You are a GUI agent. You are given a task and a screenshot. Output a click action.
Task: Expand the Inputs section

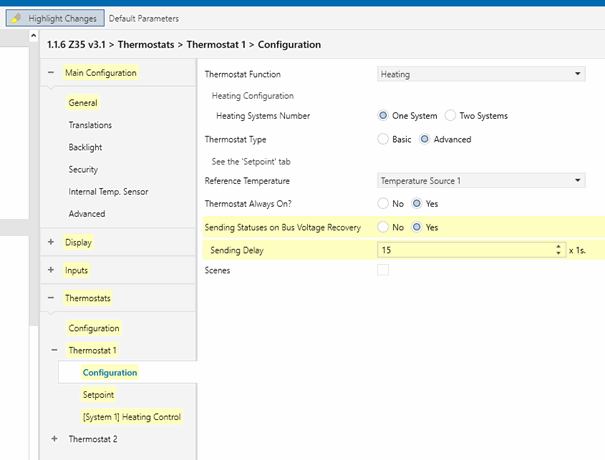(51, 270)
